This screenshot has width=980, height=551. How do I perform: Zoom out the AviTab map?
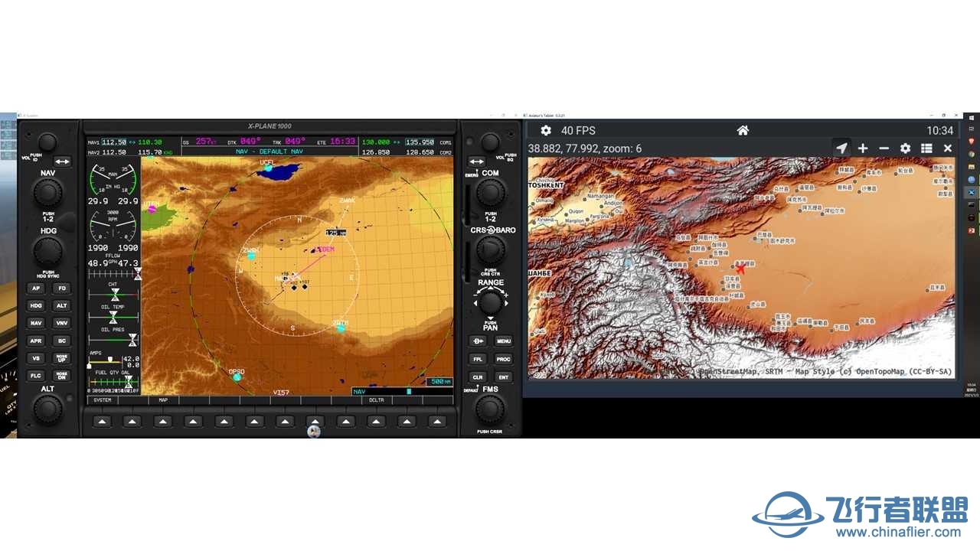(884, 148)
